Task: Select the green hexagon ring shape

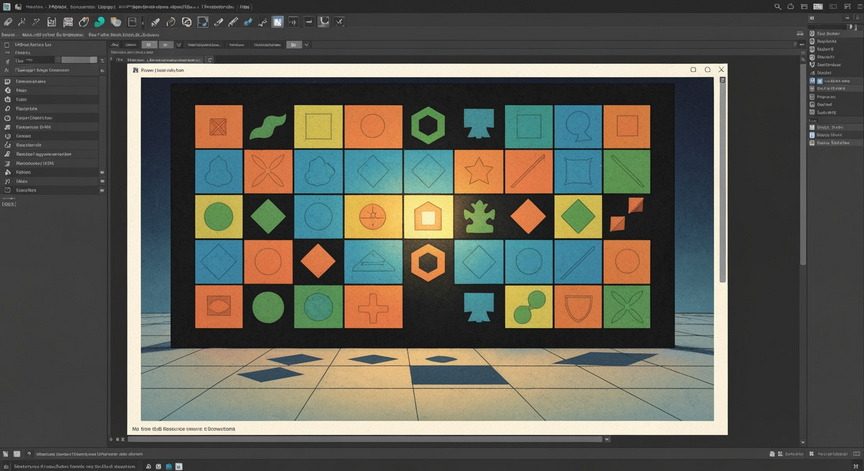Action: 428,126
